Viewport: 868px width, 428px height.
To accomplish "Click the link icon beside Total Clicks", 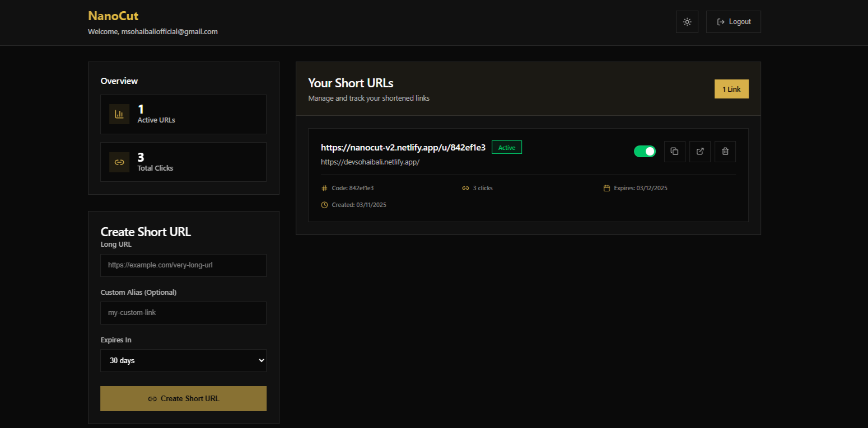I will pyautogui.click(x=119, y=162).
